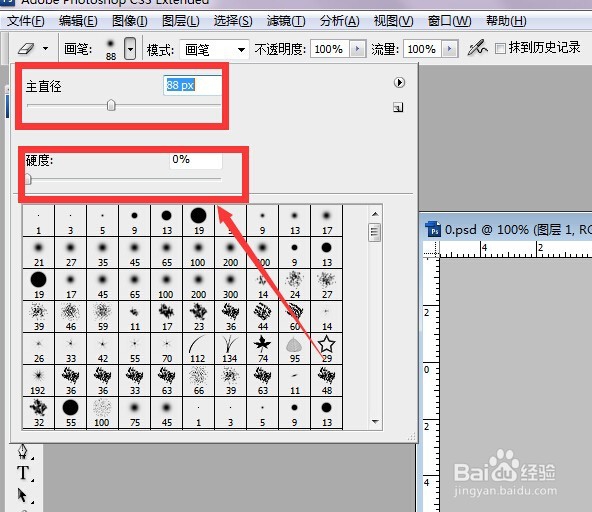
Task: Click brush list scroll up arrow
Action: [375, 214]
